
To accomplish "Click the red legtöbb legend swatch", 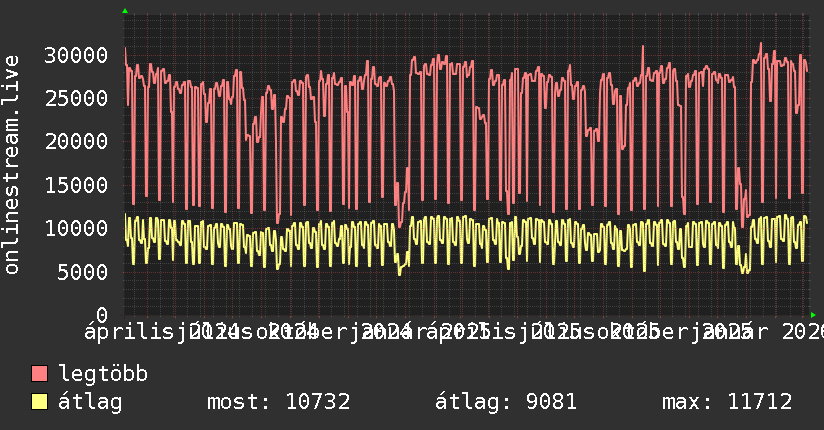I will point(40,375).
